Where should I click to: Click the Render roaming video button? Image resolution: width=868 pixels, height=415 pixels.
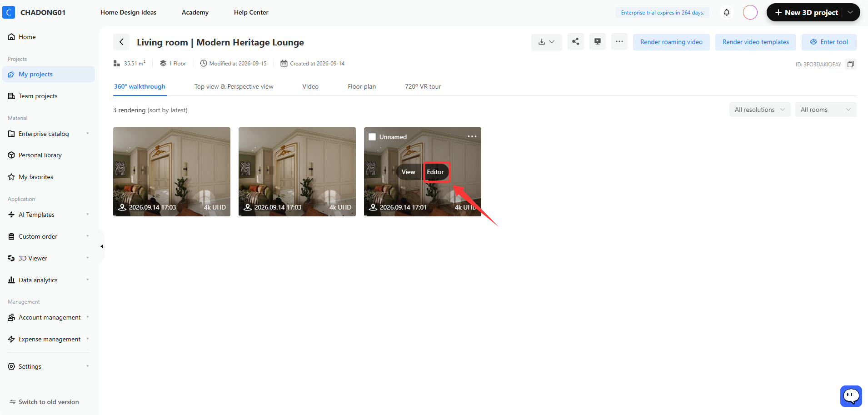pos(671,42)
